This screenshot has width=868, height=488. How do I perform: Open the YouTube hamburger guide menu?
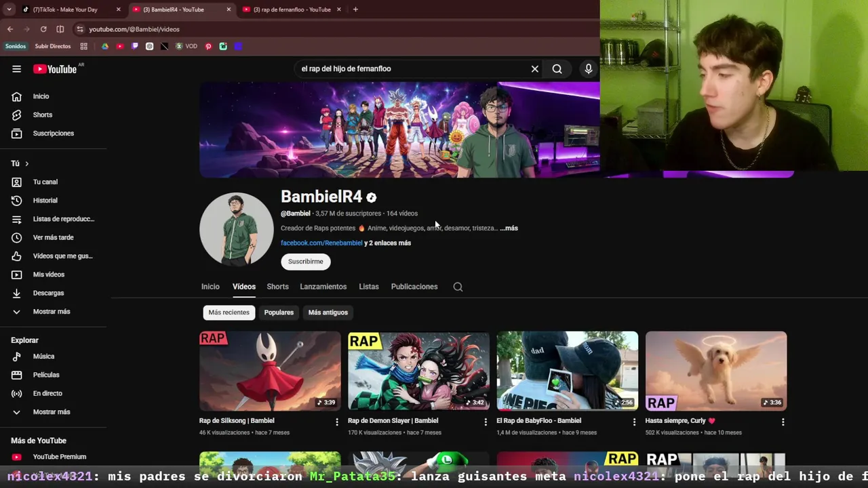(16, 68)
